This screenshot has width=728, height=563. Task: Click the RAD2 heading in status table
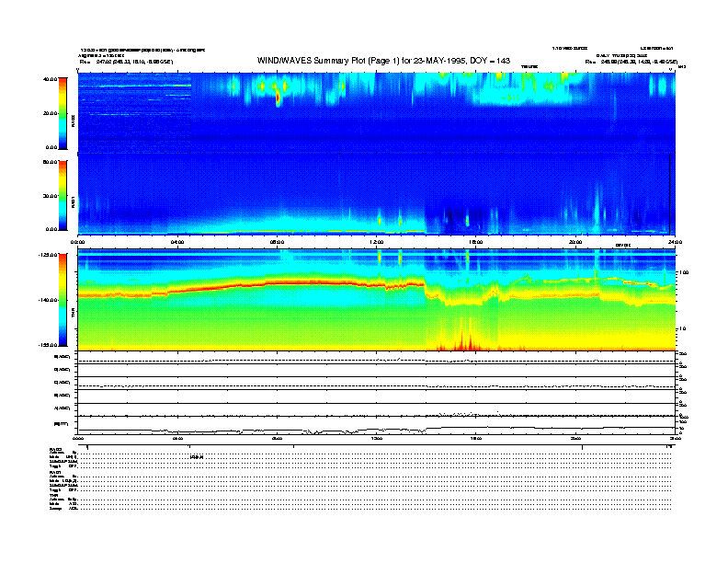tap(56, 450)
